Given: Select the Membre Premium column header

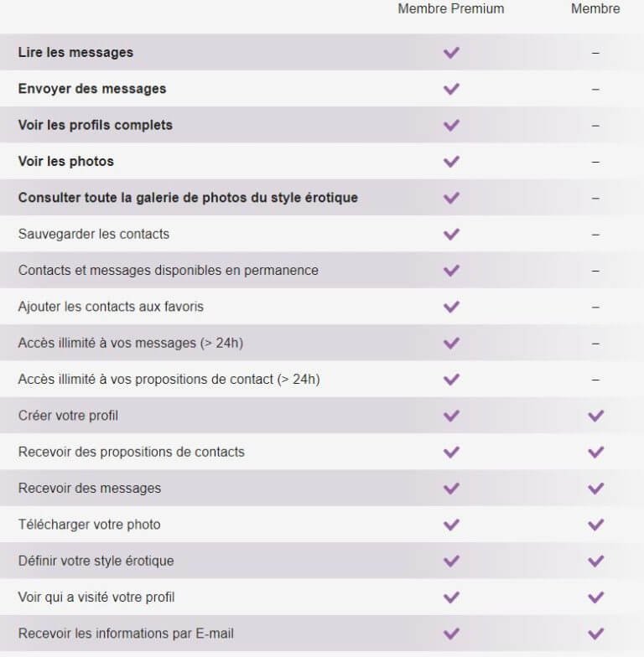Looking at the screenshot, I should click(x=451, y=9).
